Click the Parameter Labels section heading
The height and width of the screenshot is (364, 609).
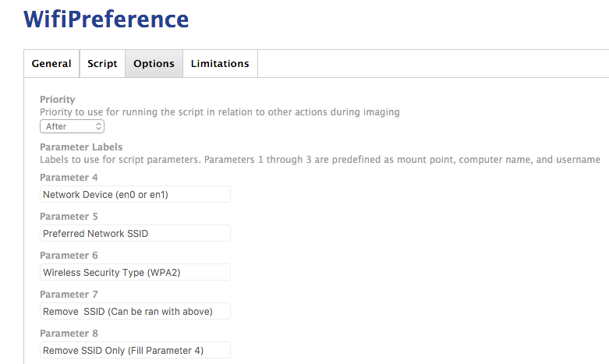(81, 147)
